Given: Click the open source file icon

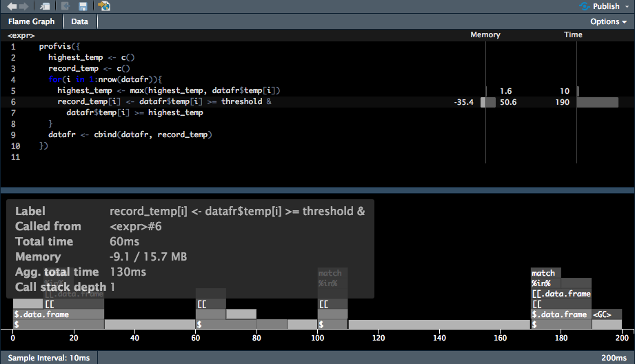Looking at the screenshot, I should point(65,6).
